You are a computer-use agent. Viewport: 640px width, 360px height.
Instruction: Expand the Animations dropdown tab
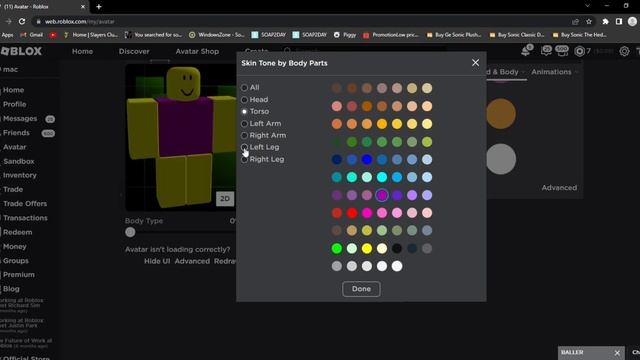554,72
